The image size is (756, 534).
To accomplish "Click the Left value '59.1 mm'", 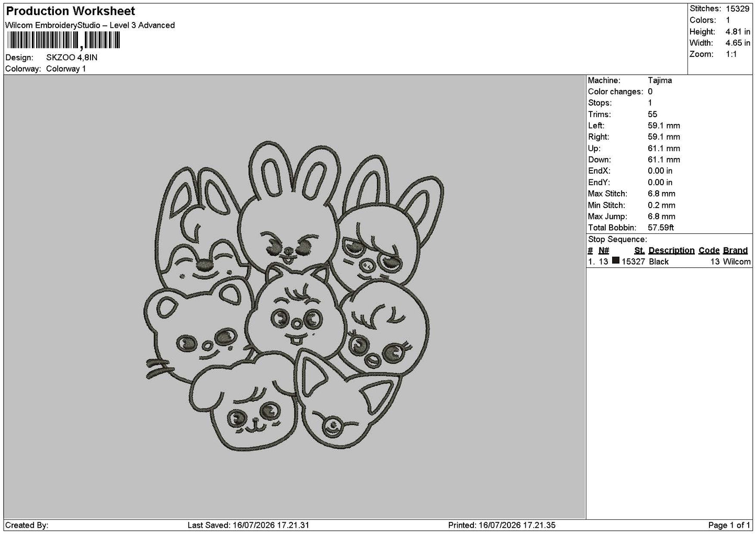I will 664,126.
